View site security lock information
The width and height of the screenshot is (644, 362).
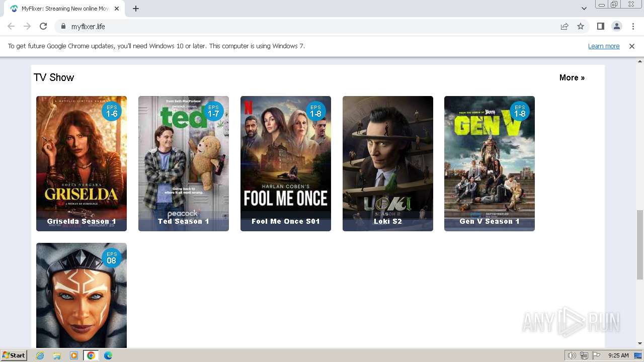63,26
